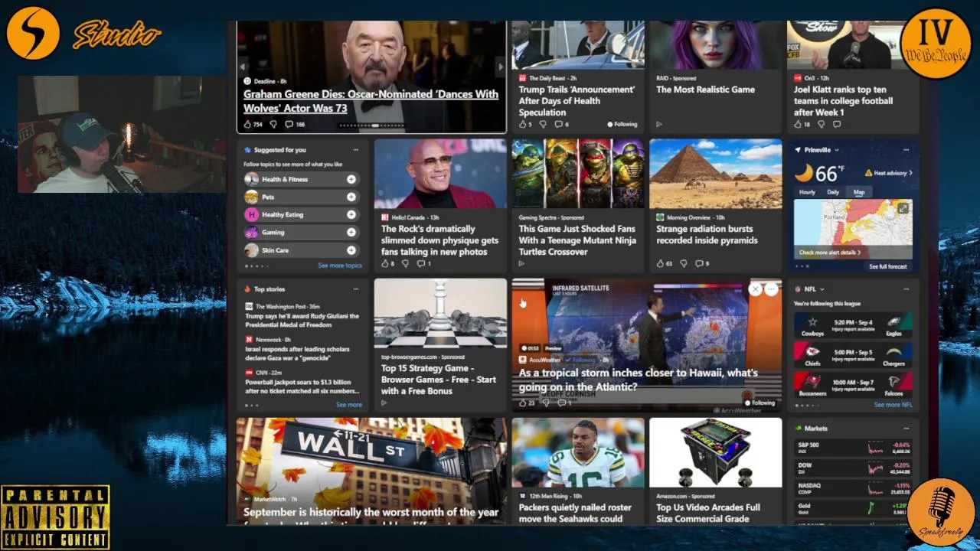Follow the Gaming topic

[351, 233]
